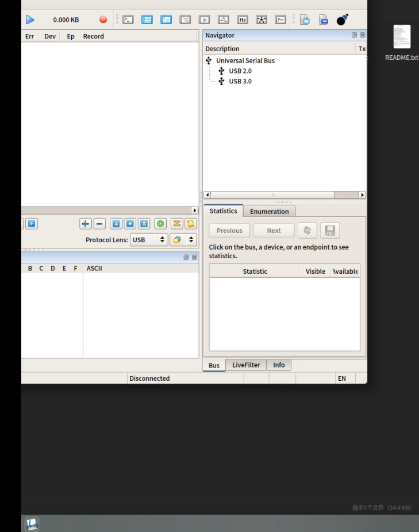
Task: Click the yellow scroll note icon
Action: (190, 224)
